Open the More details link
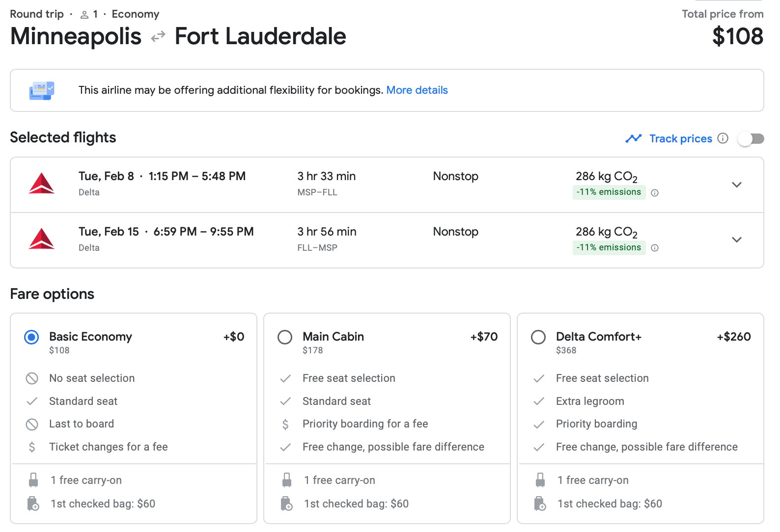Image resolution: width=780 pixels, height=532 pixels. pyautogui.click(x=417, y=90)
